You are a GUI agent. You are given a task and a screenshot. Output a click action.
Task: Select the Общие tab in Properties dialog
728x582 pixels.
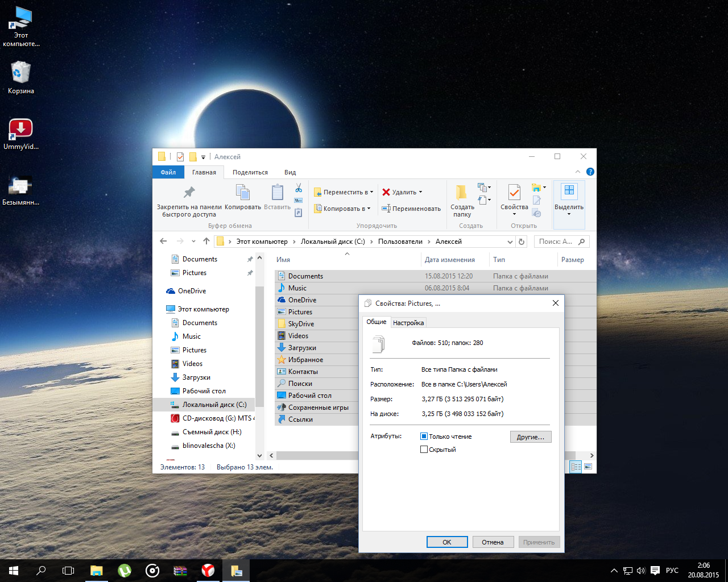point(377,322)
